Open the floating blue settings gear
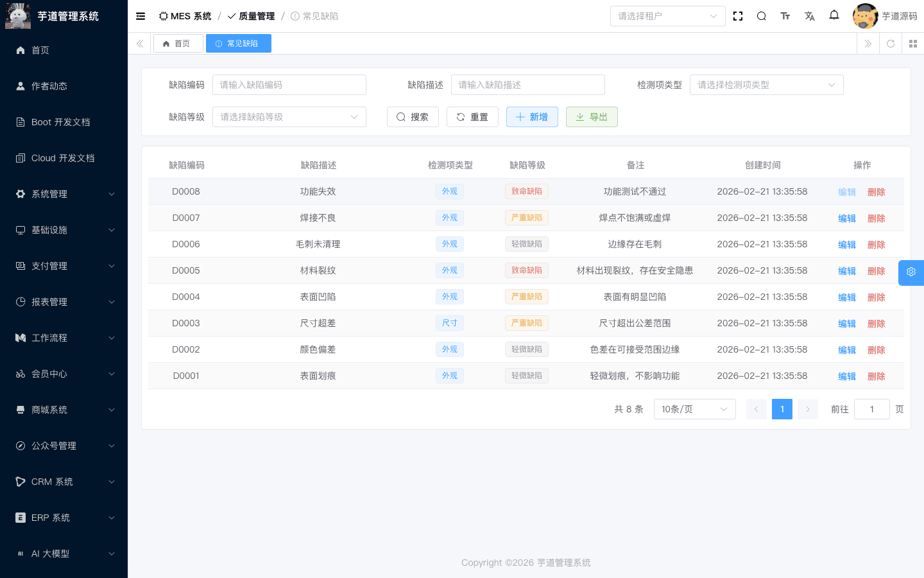Screen dimensions: 924x578 point(911,272)
